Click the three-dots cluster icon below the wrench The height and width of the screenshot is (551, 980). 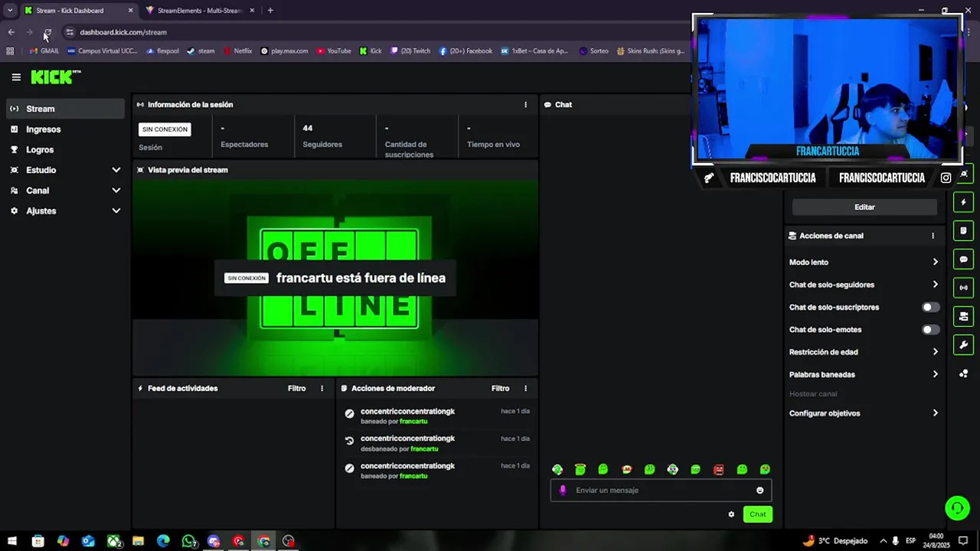tap(964, 373)
